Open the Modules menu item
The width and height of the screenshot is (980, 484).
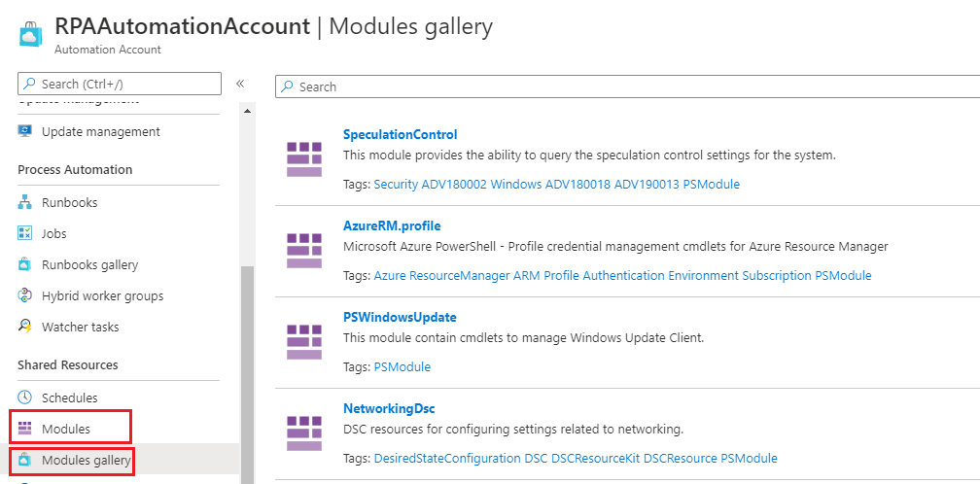(x=66, y=429)
